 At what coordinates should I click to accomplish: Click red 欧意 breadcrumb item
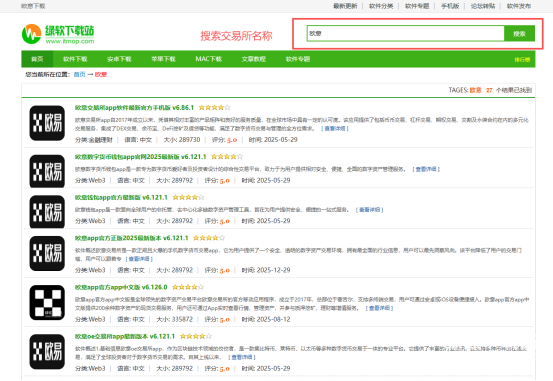pyautogui.click(x=101, y=74)
